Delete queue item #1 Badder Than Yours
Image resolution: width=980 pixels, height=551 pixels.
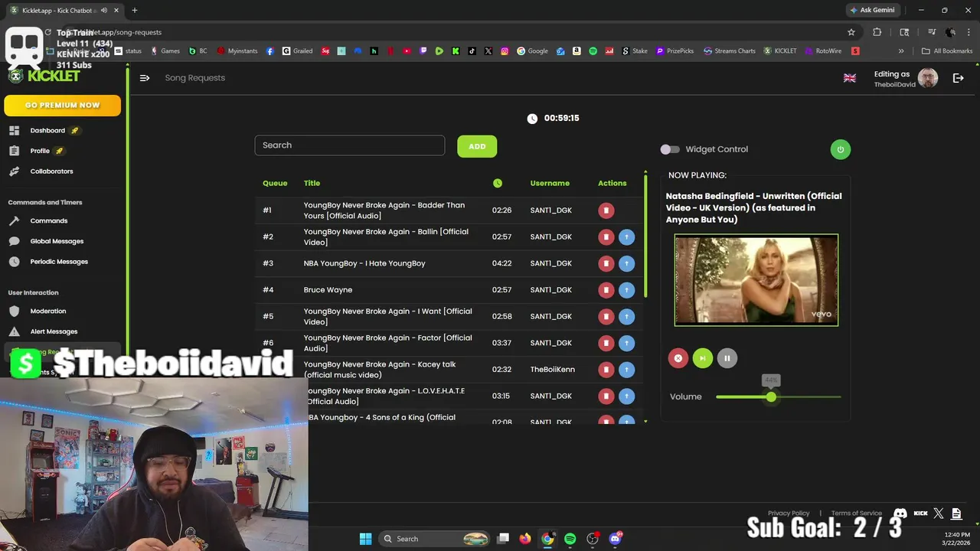(x=606, y=210)
